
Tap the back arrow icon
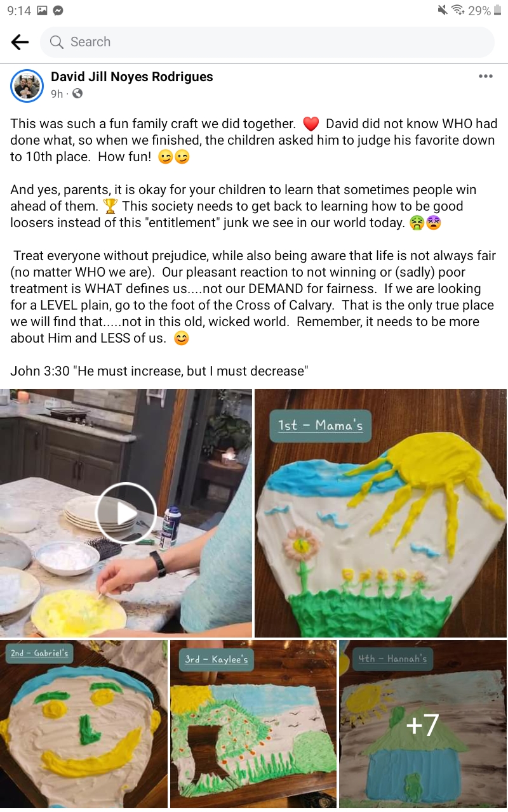pyautogui.click(x=20, y=42)
